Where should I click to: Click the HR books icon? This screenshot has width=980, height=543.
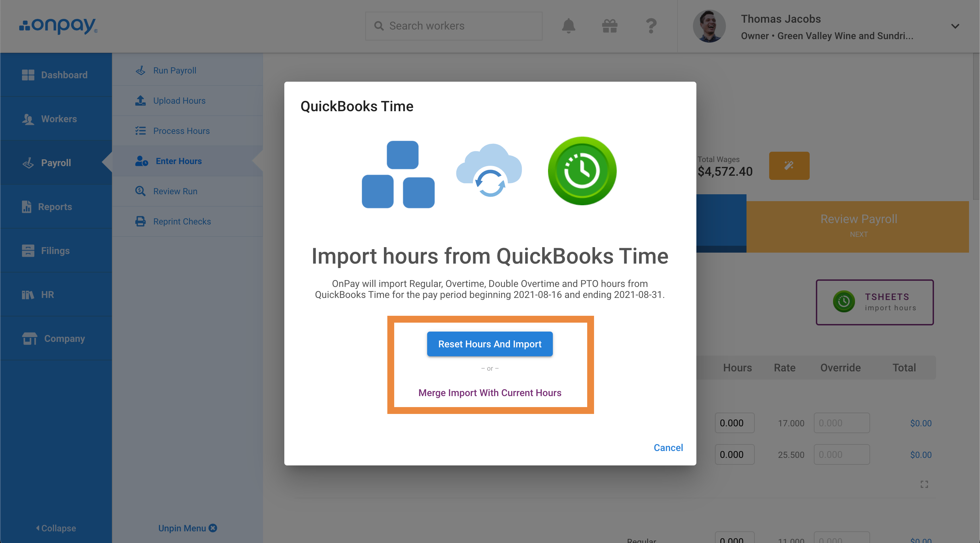[28, 295]
